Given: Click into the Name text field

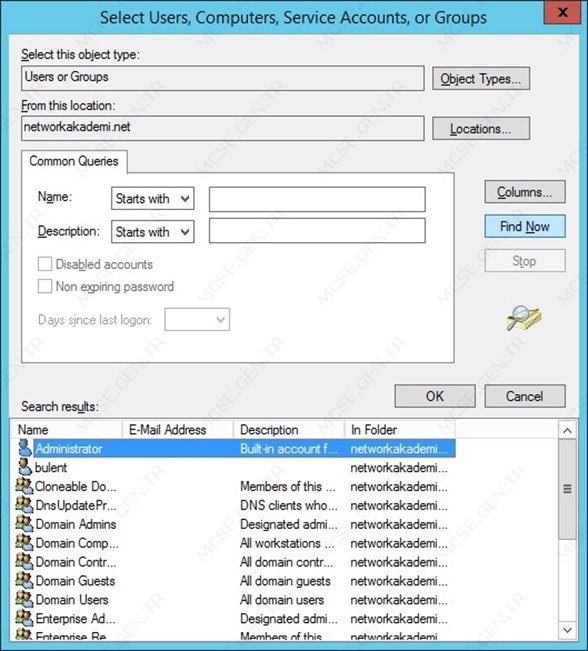Looking at the screenshot, I should coord(317,199).
